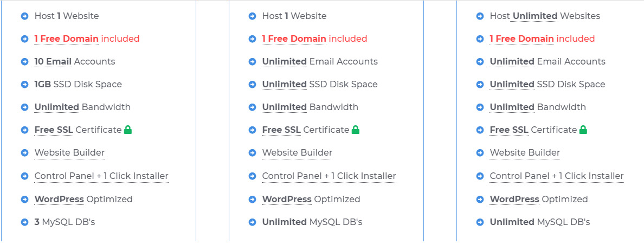
Task: Click the underlined 'WordPress' text in the third plan
Action: pos(514,199)
